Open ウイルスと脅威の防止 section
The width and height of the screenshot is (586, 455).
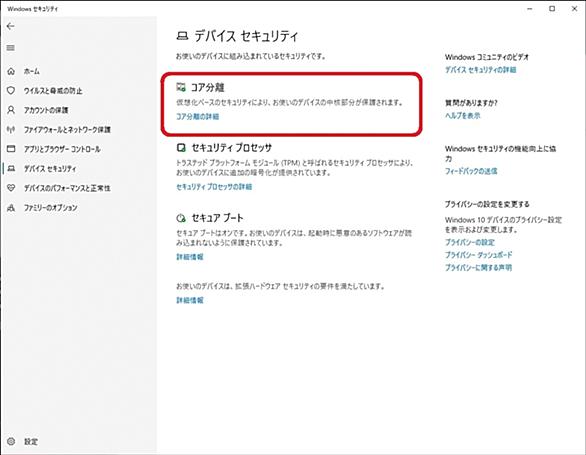click(x=53, y=90)
